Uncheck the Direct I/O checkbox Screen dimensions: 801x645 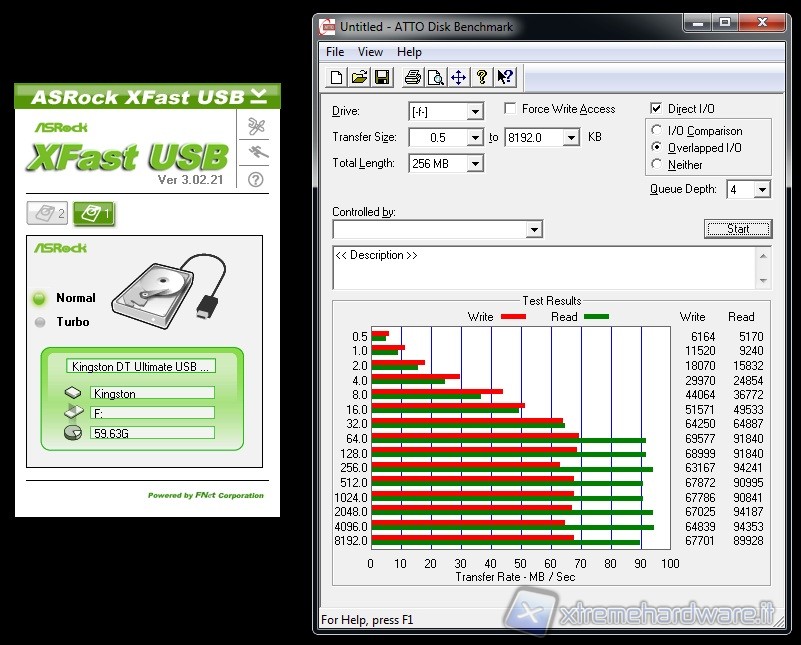click(x=657, y=109)
